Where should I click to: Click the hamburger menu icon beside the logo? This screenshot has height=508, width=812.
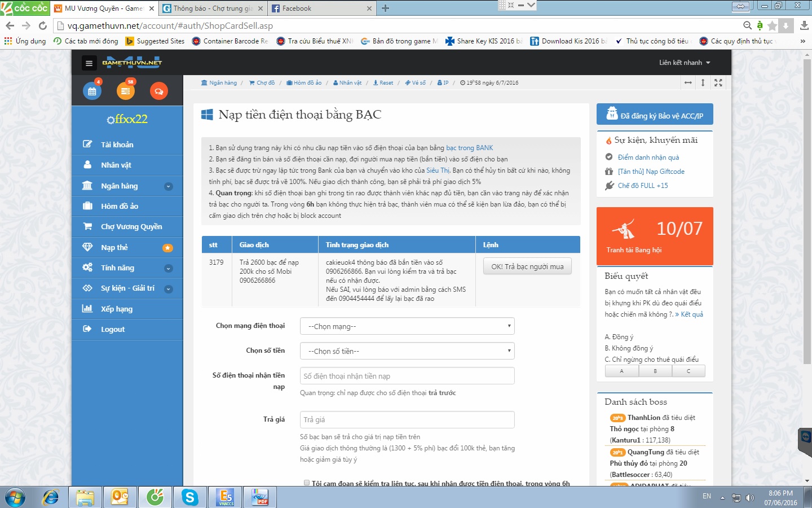pyautogui.click(x=89, y=63)
